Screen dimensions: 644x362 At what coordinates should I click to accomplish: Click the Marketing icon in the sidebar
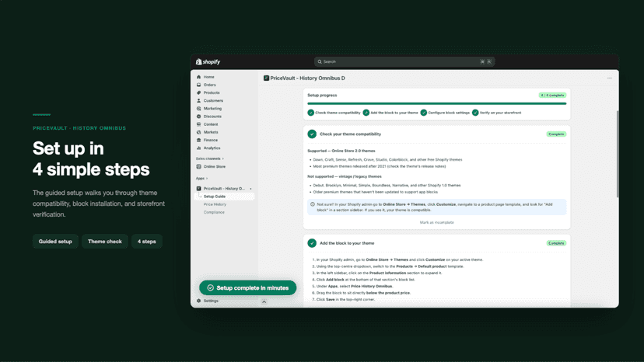click(x=199, y=108)
